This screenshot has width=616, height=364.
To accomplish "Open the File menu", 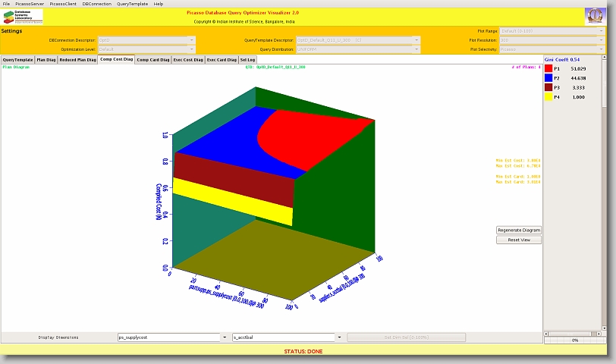I will [x=7, y=4].
